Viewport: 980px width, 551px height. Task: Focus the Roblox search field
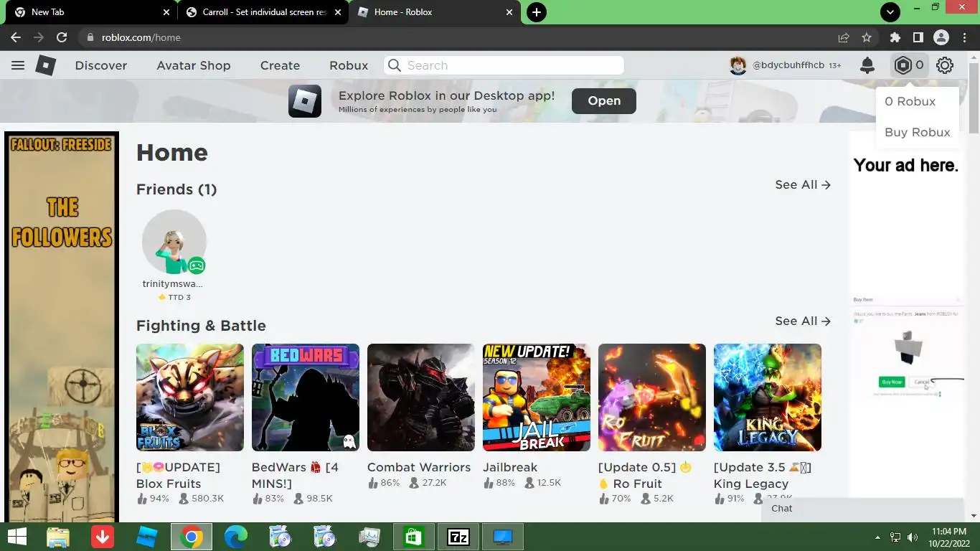504,65
